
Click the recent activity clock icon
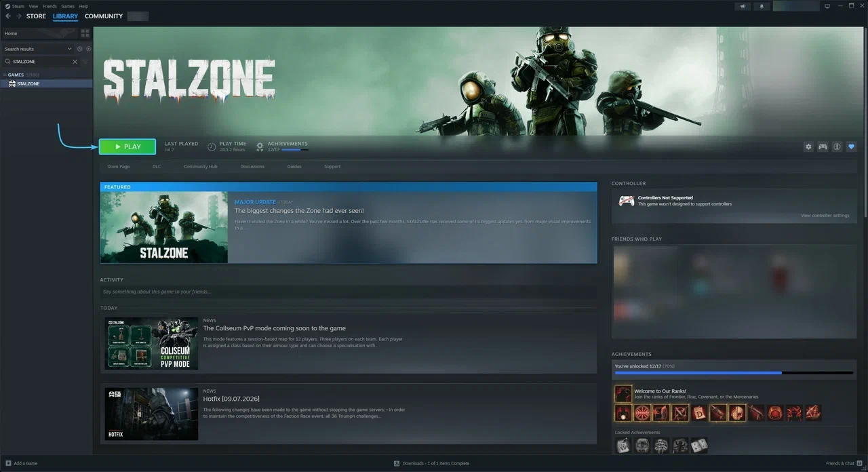80,49
